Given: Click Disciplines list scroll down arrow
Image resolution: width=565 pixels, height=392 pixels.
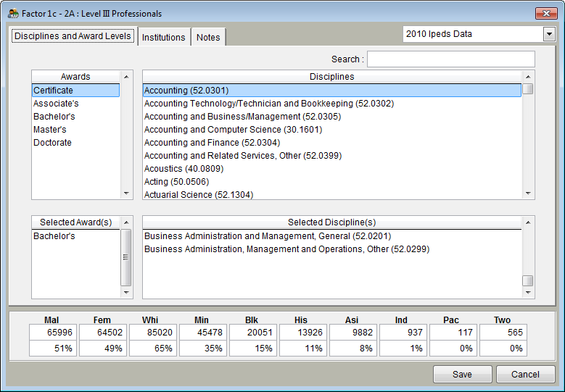Looking at the screenshot, I should pos(528,193).
